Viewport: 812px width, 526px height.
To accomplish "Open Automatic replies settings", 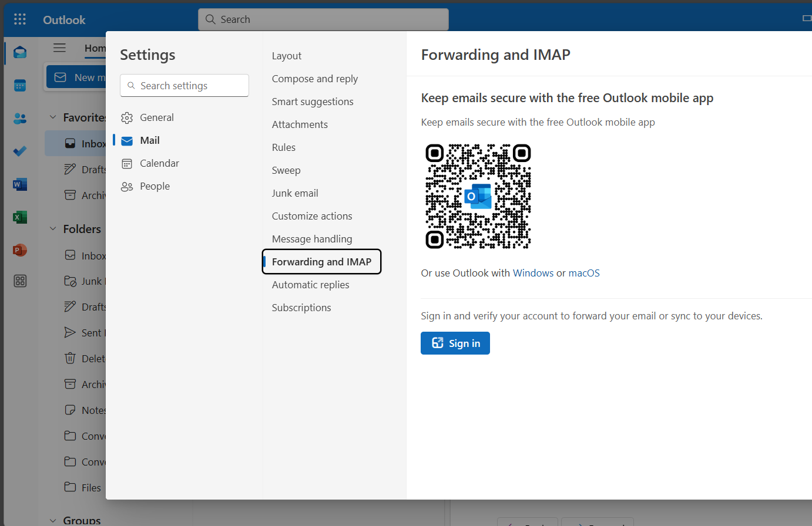I will [x=310, y=285].
